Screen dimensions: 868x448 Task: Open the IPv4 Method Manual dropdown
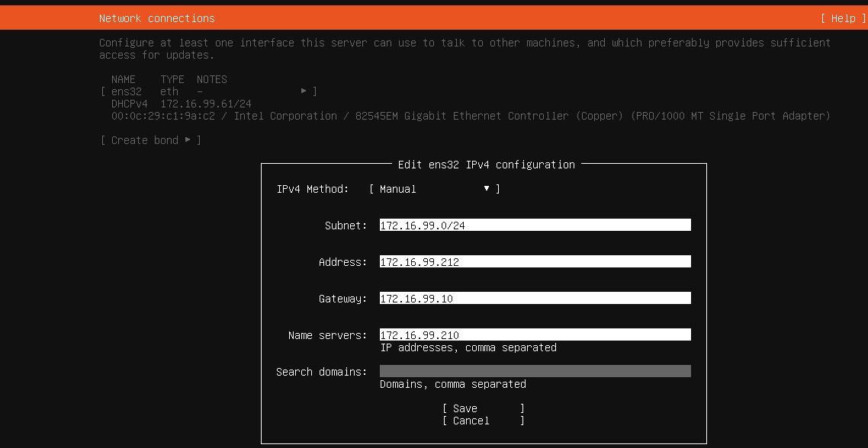(434, 189)
